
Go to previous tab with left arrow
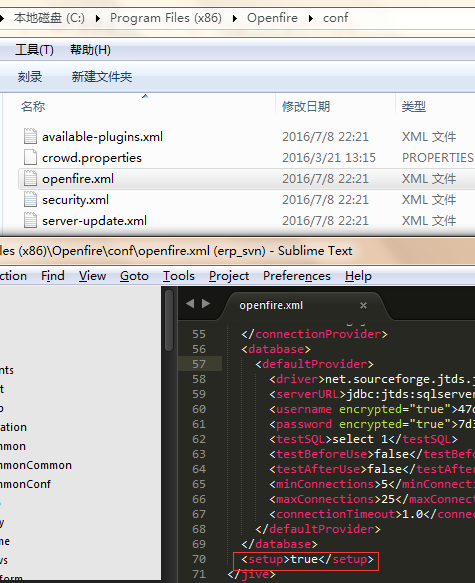click(x=190, y=304)
